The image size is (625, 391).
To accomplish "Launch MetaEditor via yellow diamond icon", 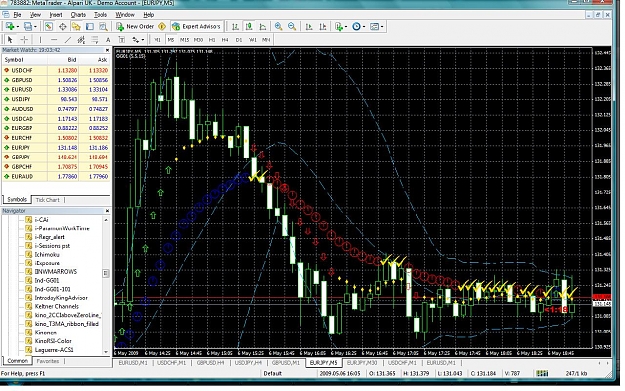I will (x=162, y=27).
